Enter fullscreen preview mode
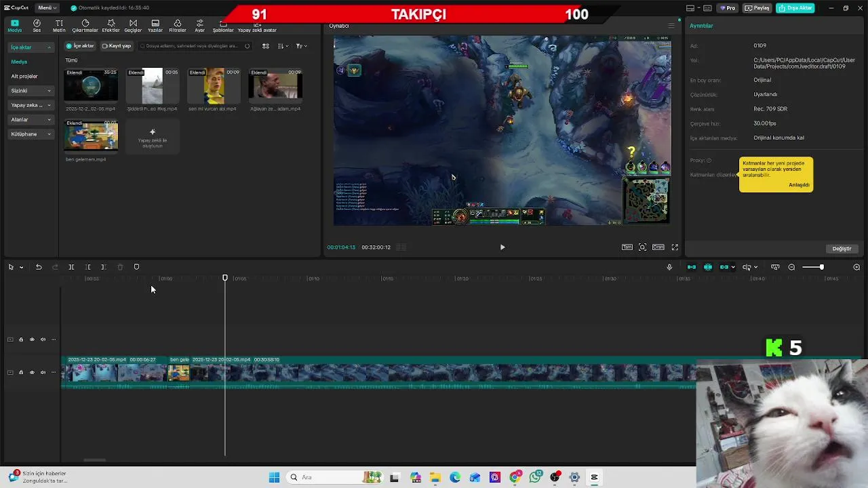This screenshot has height=488, width=868. pyautogui.click(x=675, y=247)
